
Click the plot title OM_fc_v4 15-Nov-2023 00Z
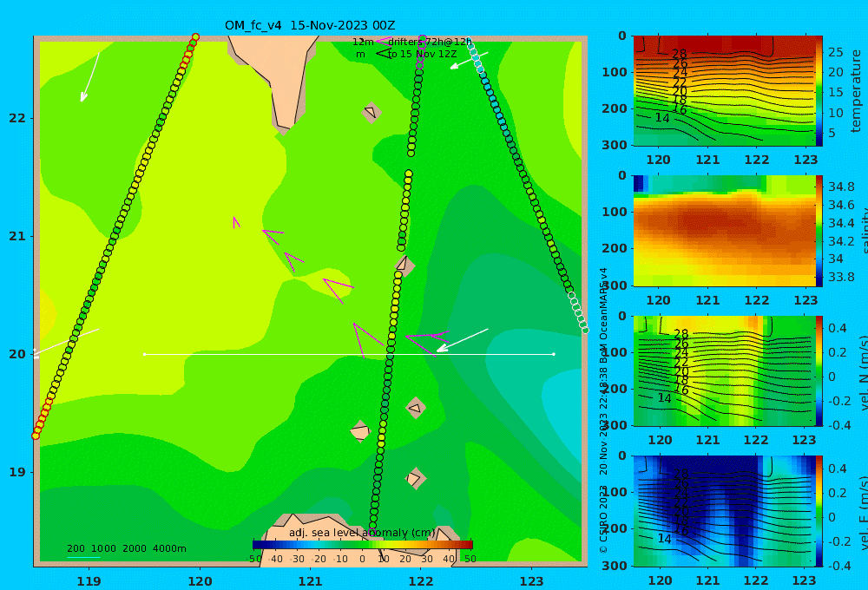310,25
